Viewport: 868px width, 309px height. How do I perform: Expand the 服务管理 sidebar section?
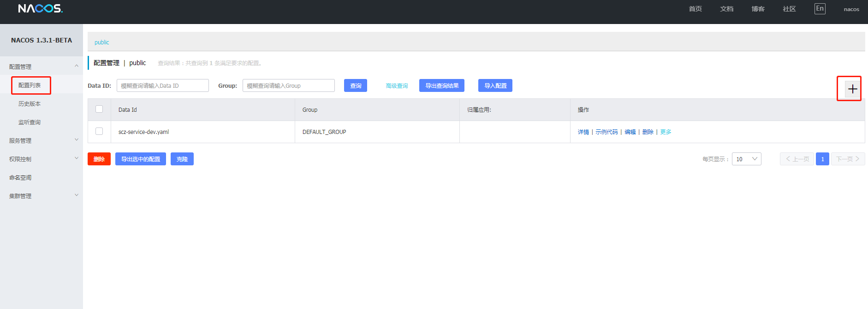42,140
